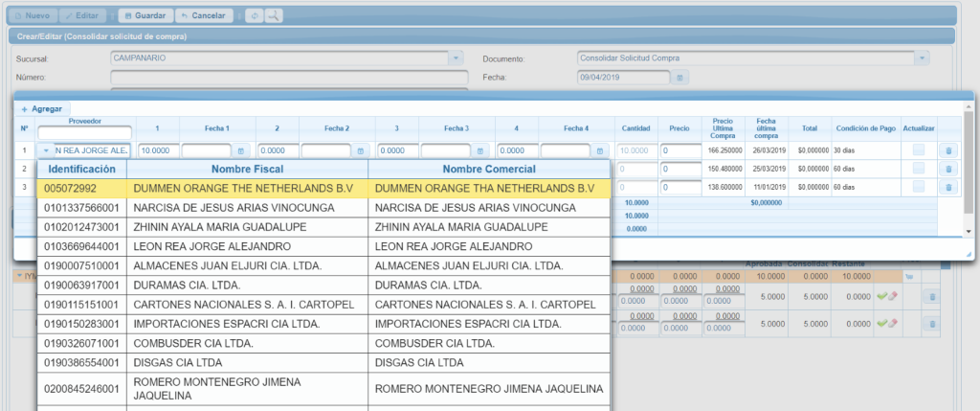
Task: Click the Nombre Comercial column header
Action: tap(489, 169)
